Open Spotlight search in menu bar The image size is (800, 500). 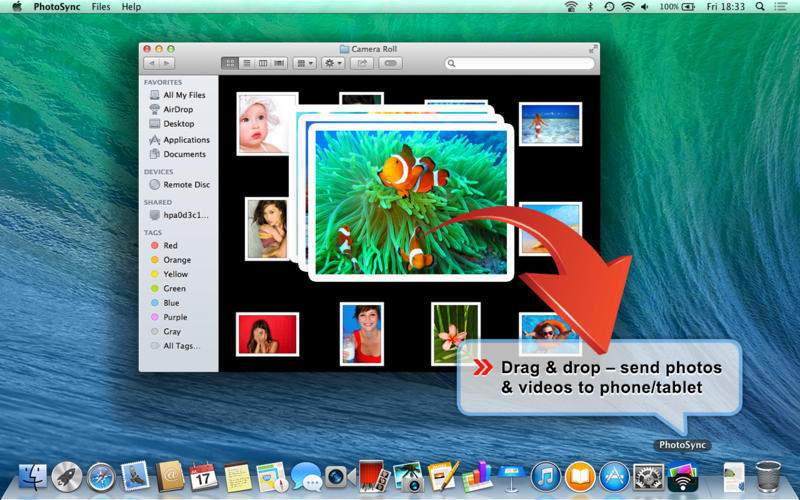coord(760,7)
